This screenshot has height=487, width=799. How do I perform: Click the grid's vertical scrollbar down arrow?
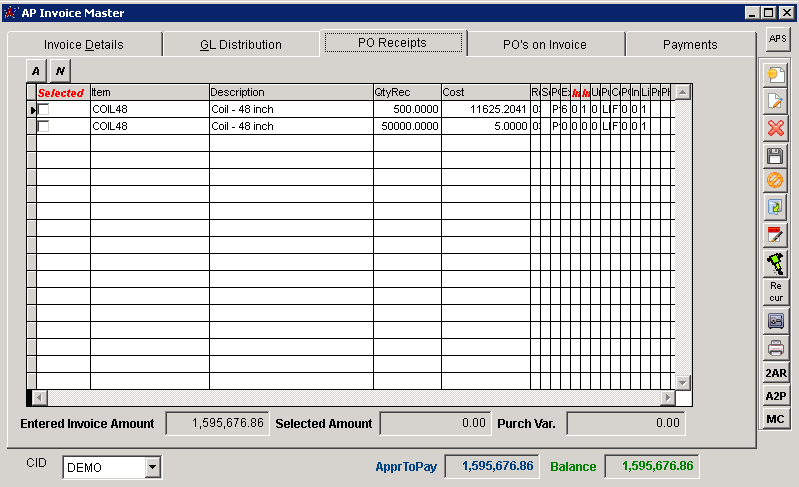[683, 383]
